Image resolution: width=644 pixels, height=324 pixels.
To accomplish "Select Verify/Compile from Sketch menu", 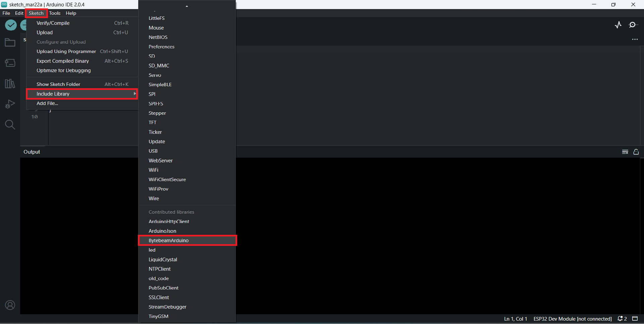I will (82, 23).
